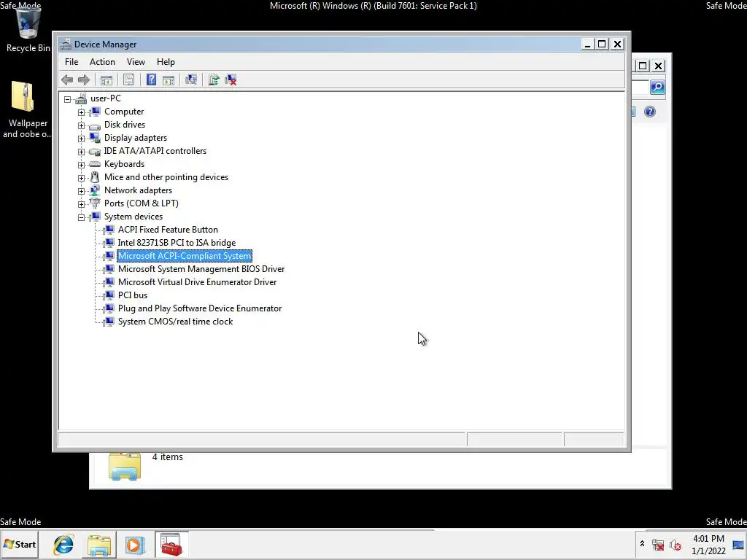
Task: Select Intel 82371SB PCI to ISA bridge
Action: point(177,242)
